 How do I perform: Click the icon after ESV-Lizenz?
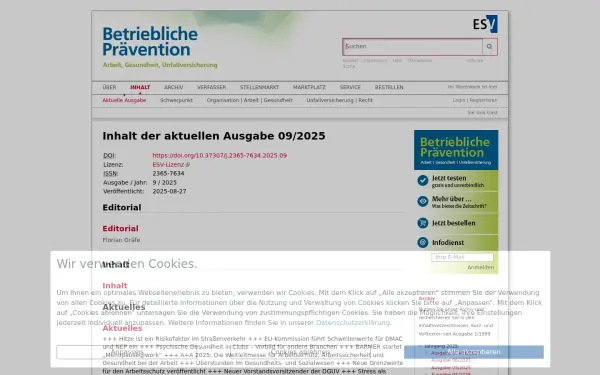[x=188, y=165]
